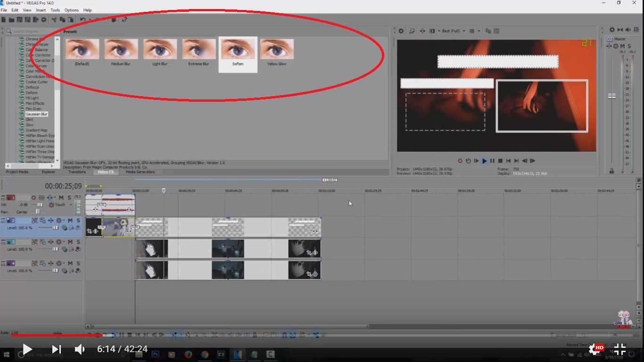Click the Search plug-ins field
Viewport: 644px width, 362px height.
click(x=33, y=31)
